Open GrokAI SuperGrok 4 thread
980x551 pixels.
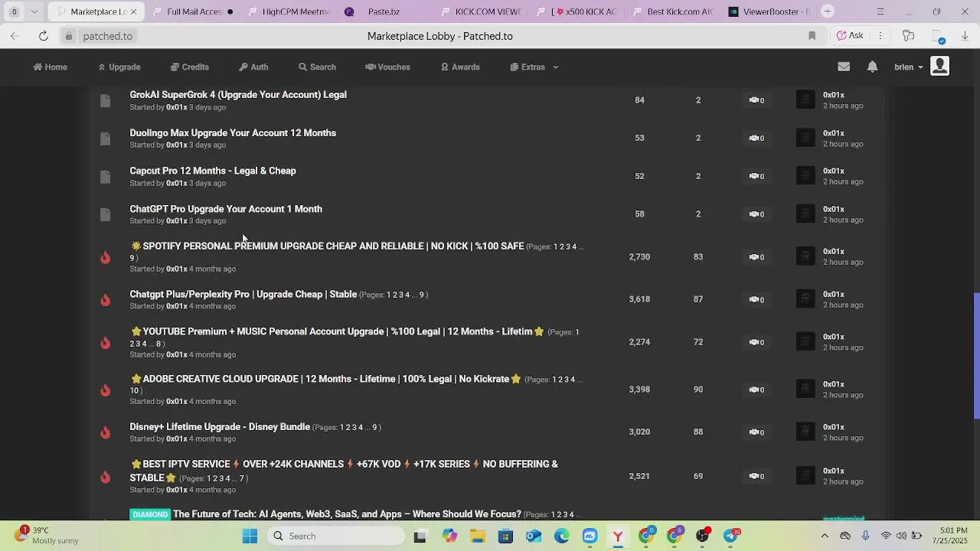(x=238, y=95)
